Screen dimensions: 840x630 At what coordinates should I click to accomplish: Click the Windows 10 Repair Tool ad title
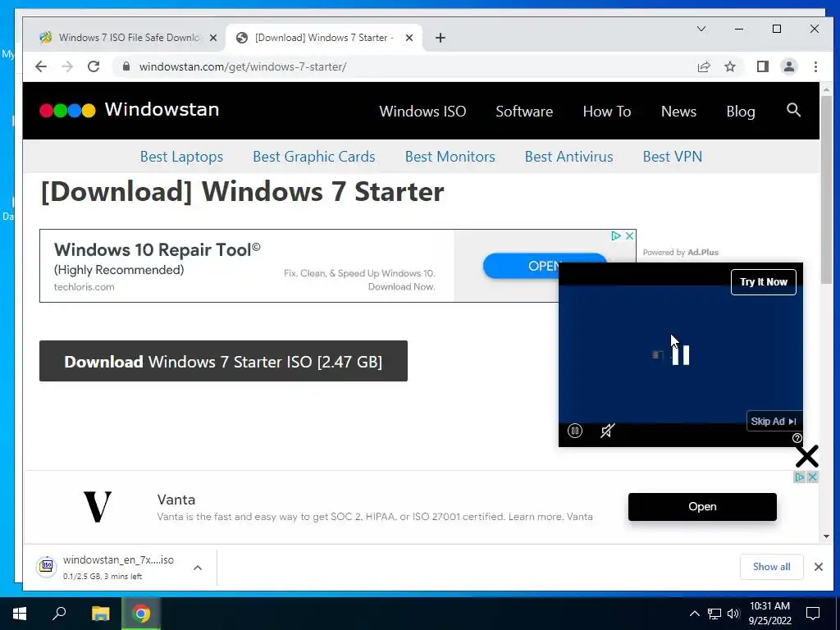pyautogui.click(x=157, y=249)
